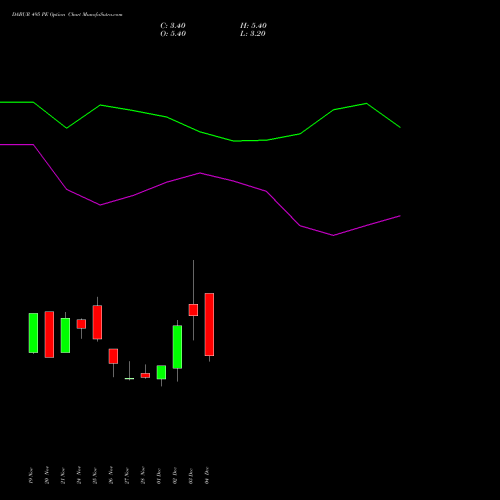
Task: Click the '28 Nov' date label
Action: coord(143,476)
